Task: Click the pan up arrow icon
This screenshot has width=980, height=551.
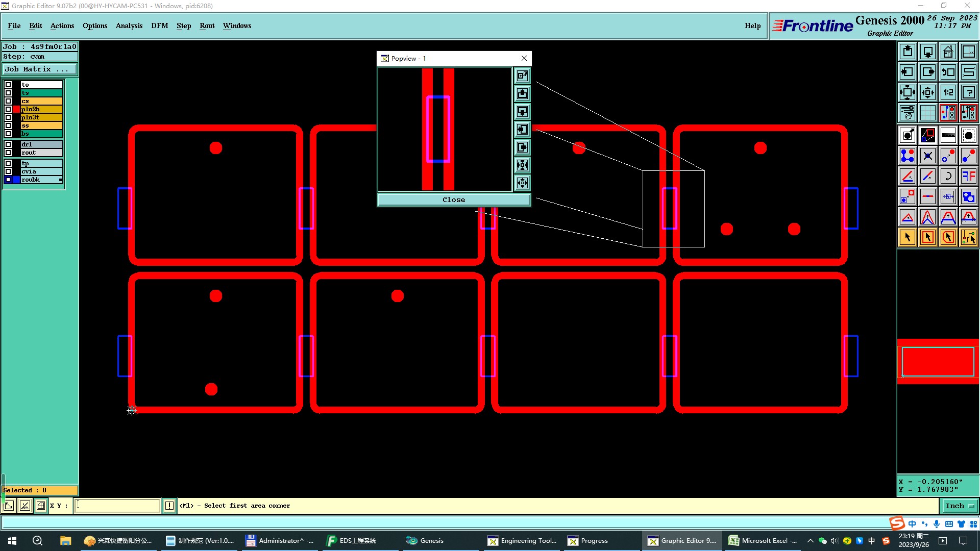Action: [x=908, y=52]
